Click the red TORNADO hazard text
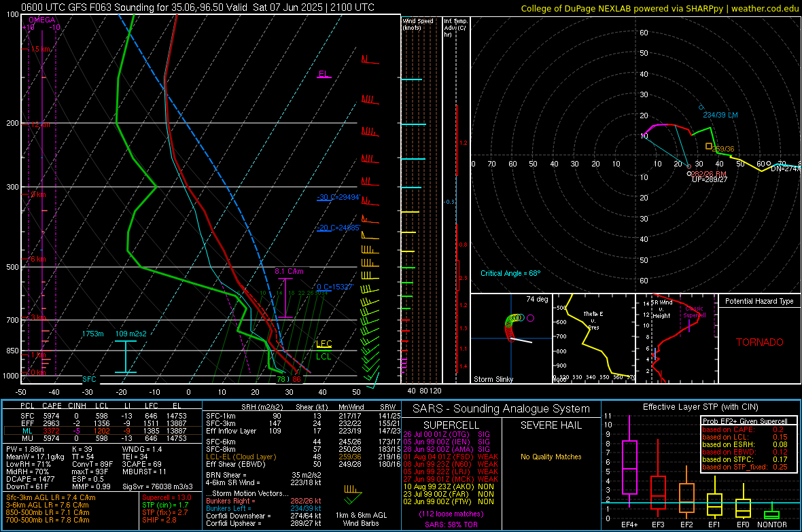 point(760,342)
